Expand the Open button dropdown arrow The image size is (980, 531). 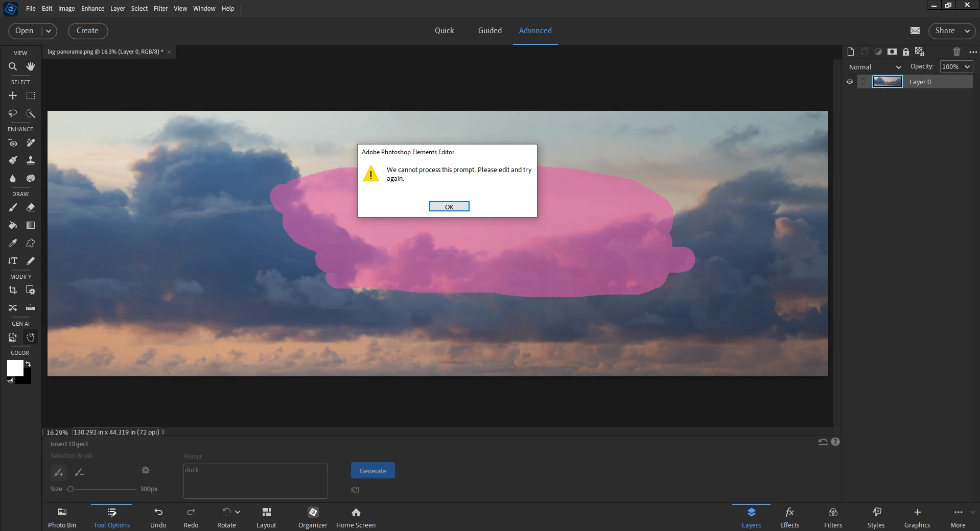49,31
